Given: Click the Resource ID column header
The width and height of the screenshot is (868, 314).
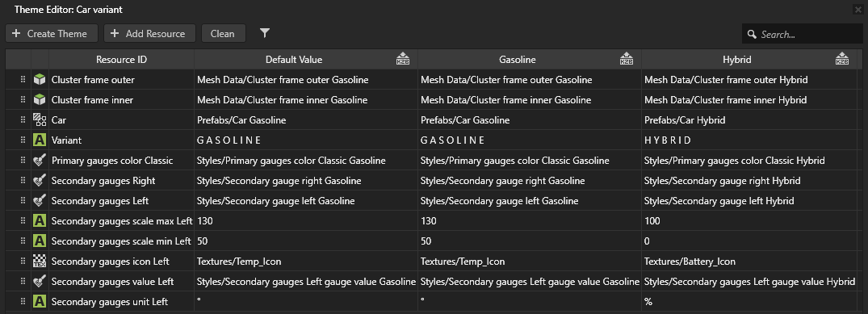Looking at the screenshot, I should [x=121, y=59].
